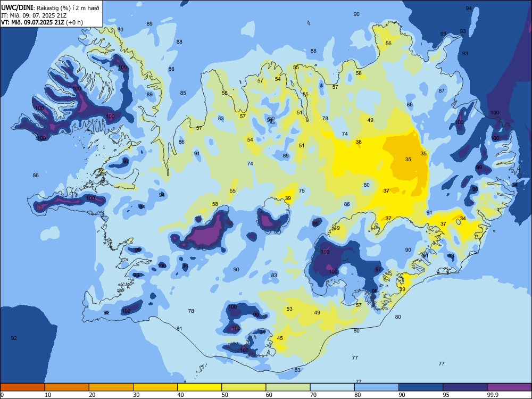Image resolution: width=532 pixels, height=399 pixels.
Task: Select the 90–95% dark blue legend swatch
Action: pos(421,387)
